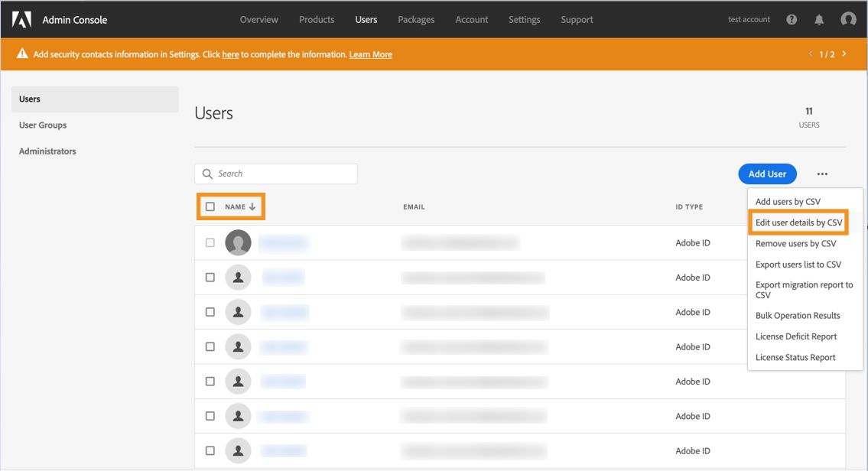The image size is (868, 471).
Task: Click the EMAIL column header
Action: pos(414,207)
